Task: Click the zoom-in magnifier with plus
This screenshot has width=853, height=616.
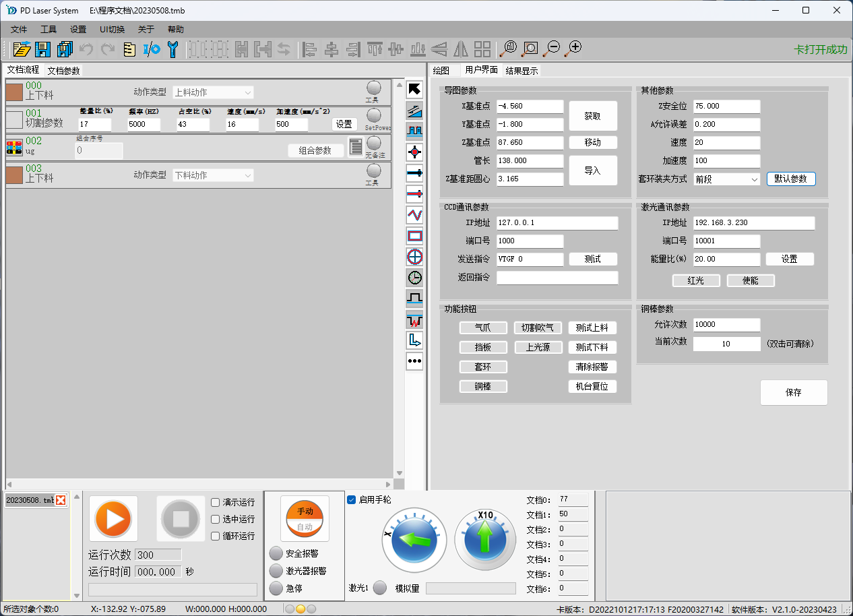Action: tap(573, 48)
